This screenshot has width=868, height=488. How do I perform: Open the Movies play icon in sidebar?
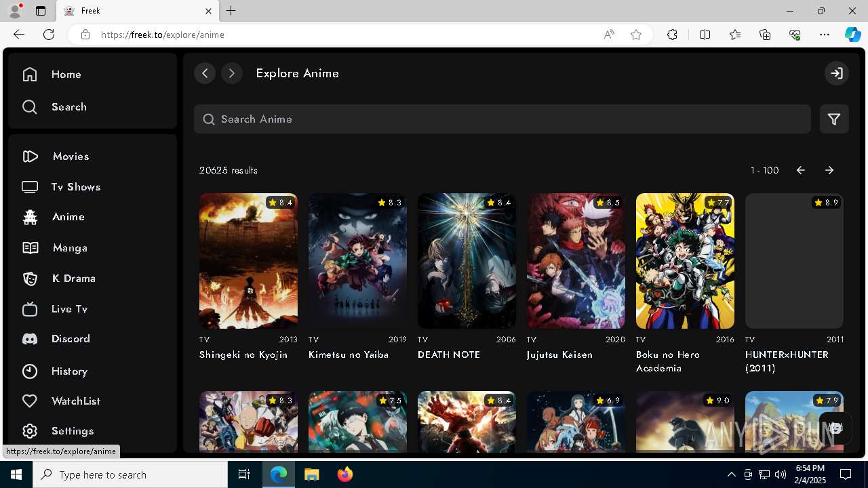pos(30,157)
